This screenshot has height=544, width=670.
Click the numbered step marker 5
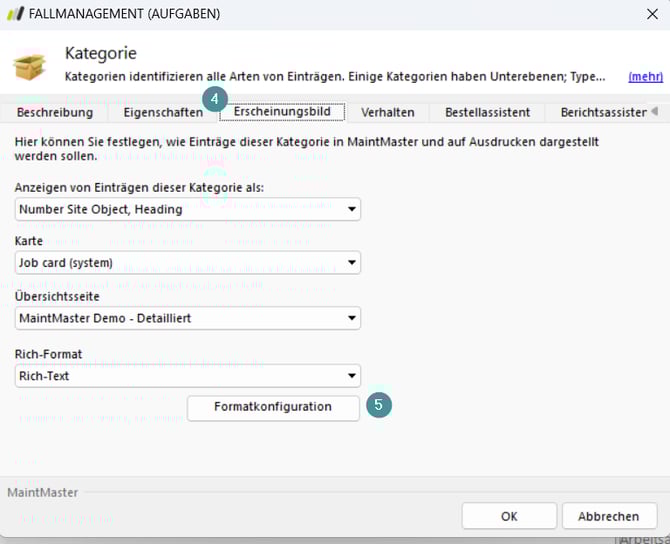coord(379,406)
